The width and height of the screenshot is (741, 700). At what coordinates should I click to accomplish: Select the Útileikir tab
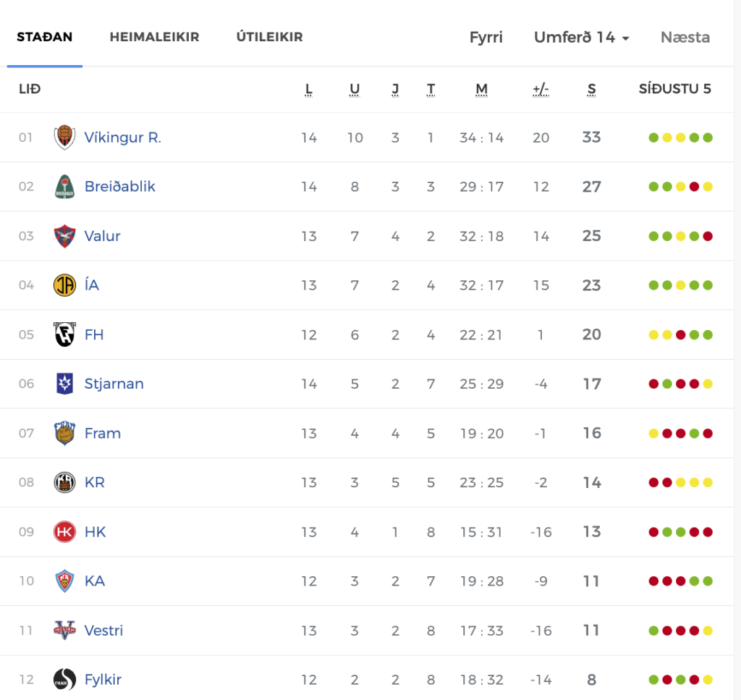(269, 37)
